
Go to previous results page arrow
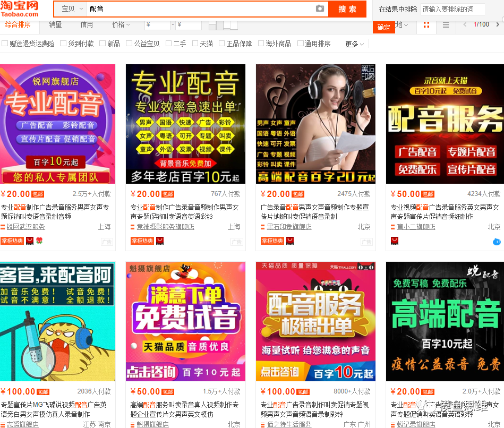coord(465,24)
